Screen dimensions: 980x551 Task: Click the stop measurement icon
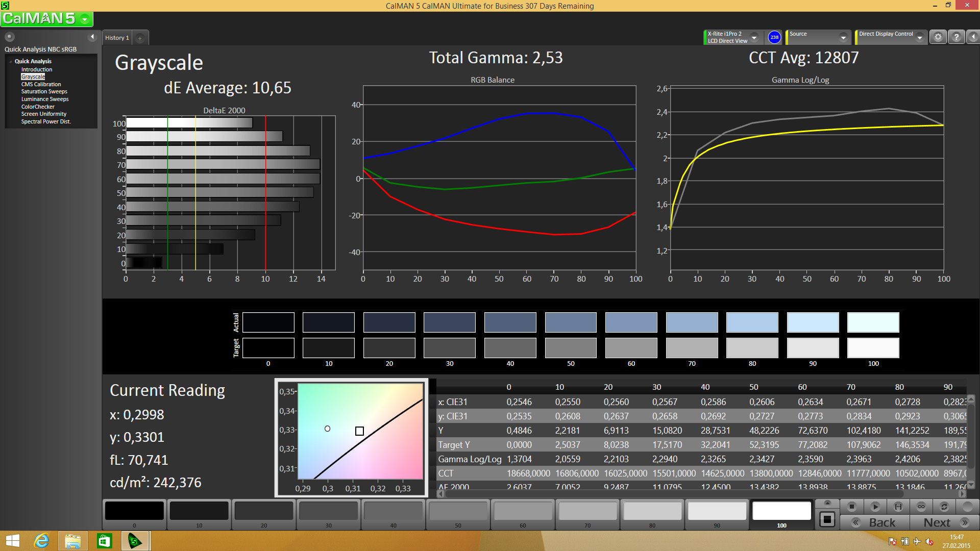coord(851,507)
